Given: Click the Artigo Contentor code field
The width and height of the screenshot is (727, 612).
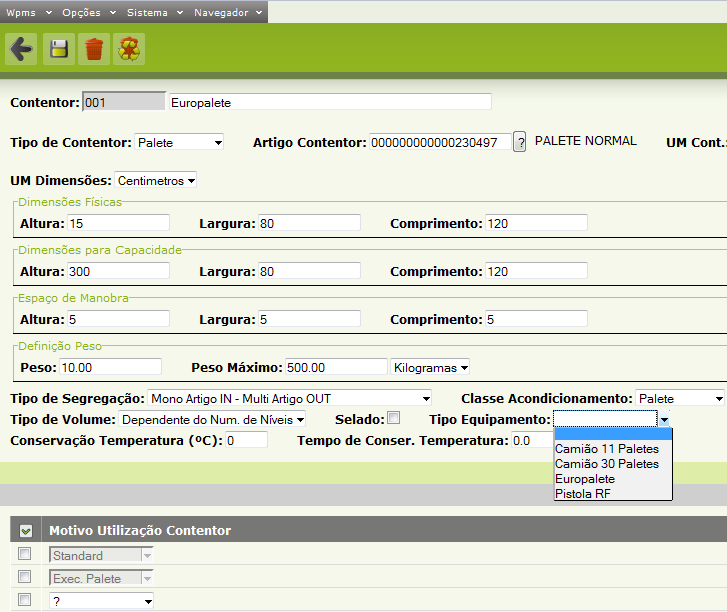Looking at the screenshot, I should pos(440,142).
